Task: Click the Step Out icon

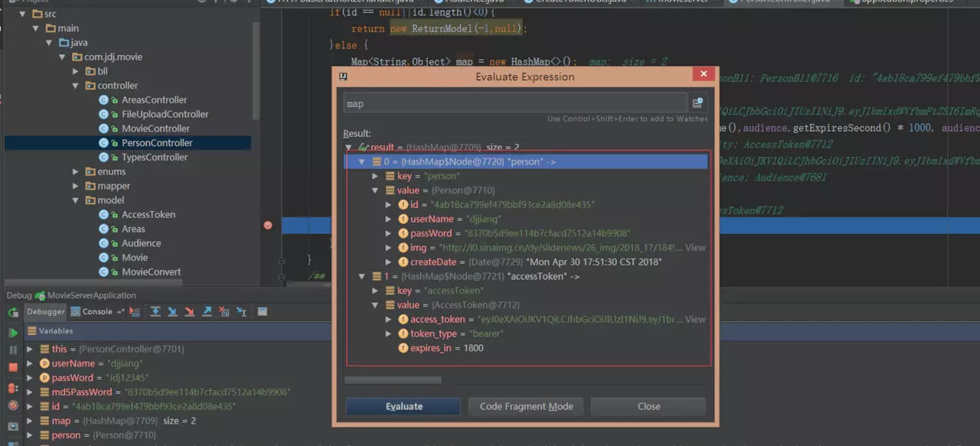Action: (x=207, y=311)
